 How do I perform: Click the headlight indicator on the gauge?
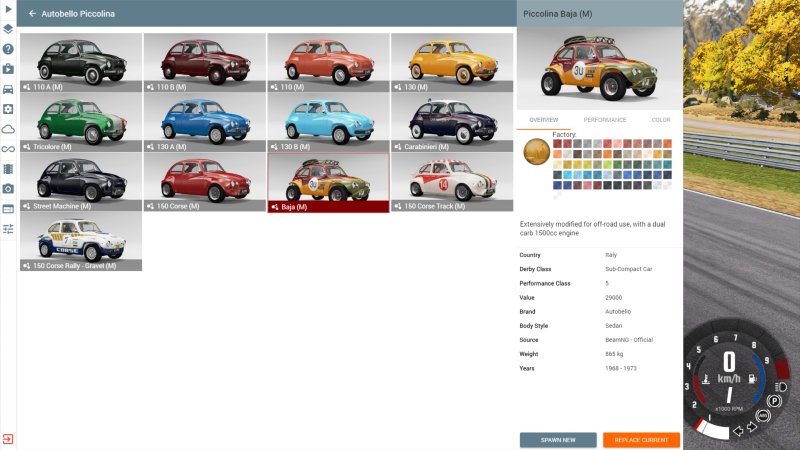click(x=781, y=387)
